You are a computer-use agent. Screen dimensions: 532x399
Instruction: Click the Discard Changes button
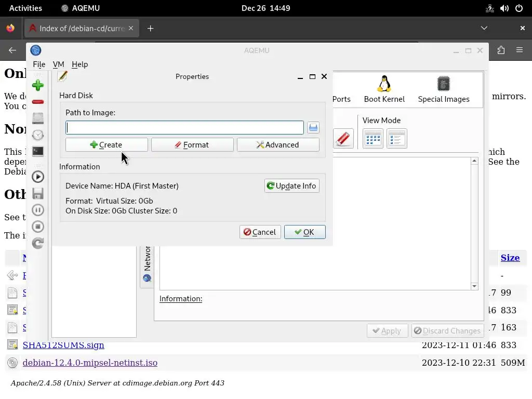(x=447, y=331)
